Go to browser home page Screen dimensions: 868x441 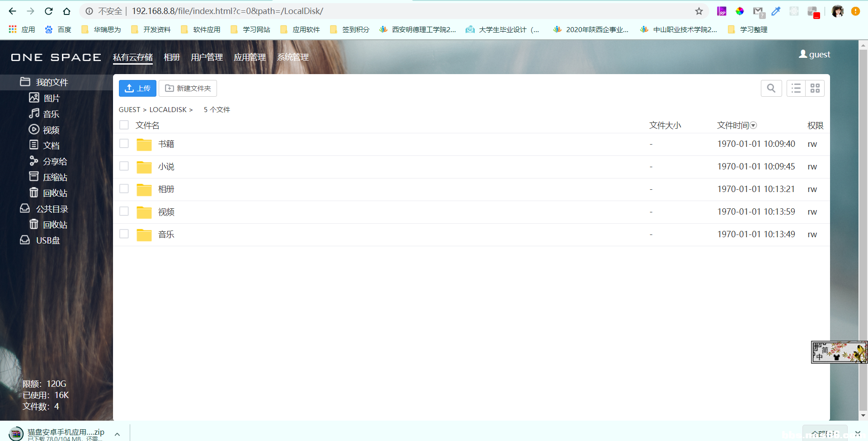click(66, 11)
